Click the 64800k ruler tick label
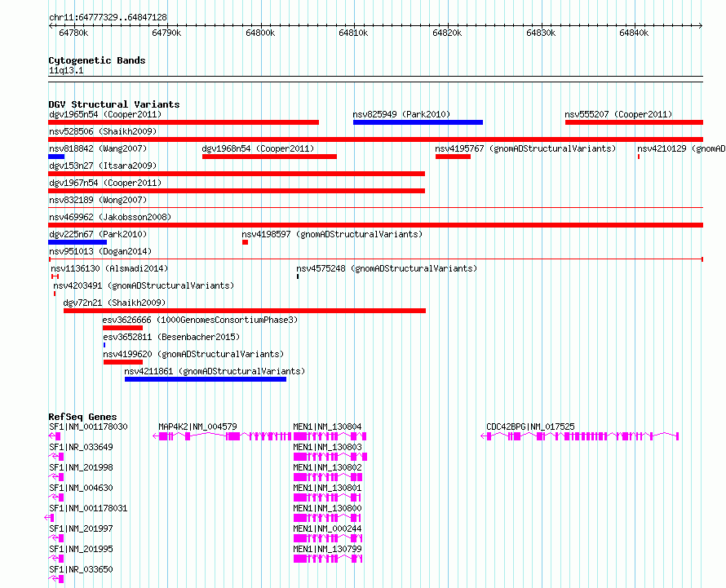The width and height of the screenshot is (726, 588). pyautogui.click(x=260, y=33)
